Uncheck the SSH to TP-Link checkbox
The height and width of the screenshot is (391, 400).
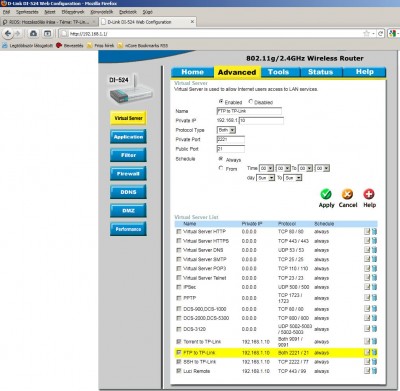(179, 362)
